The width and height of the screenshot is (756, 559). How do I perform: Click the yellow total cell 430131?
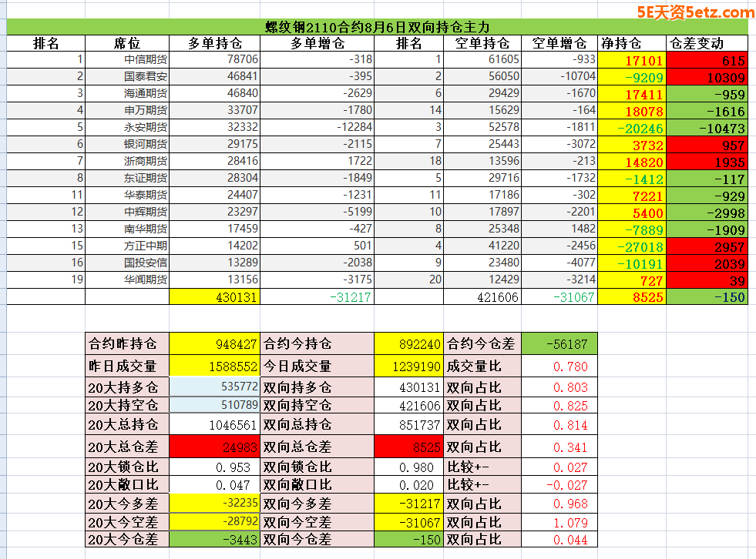214,296
